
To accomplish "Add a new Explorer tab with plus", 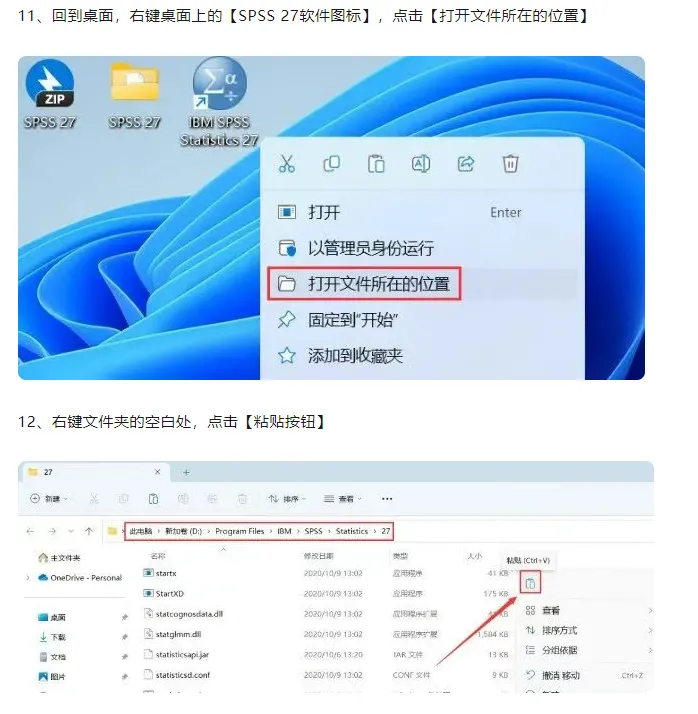I will click(x=186, y=473).
